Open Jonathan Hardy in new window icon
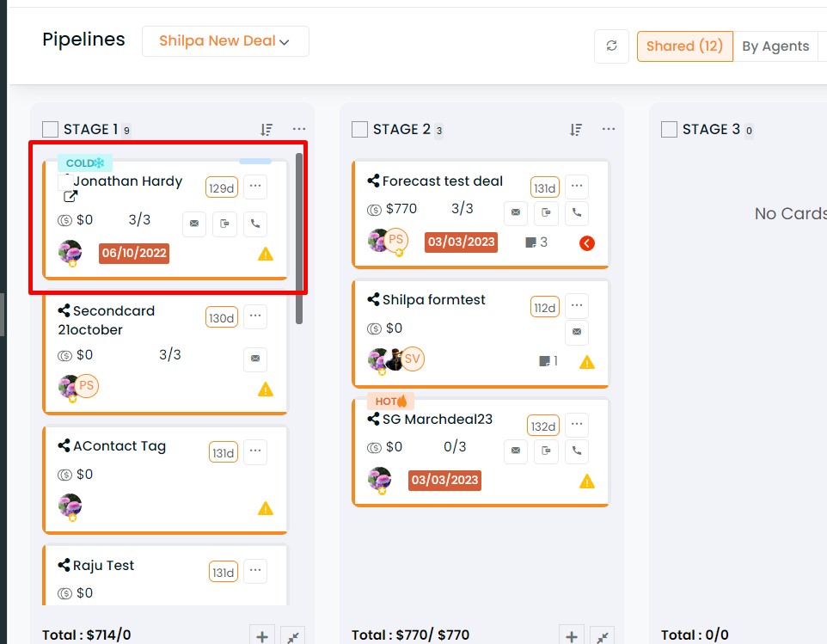The width and height of the screenshot is (827, 644). point(70,197)
